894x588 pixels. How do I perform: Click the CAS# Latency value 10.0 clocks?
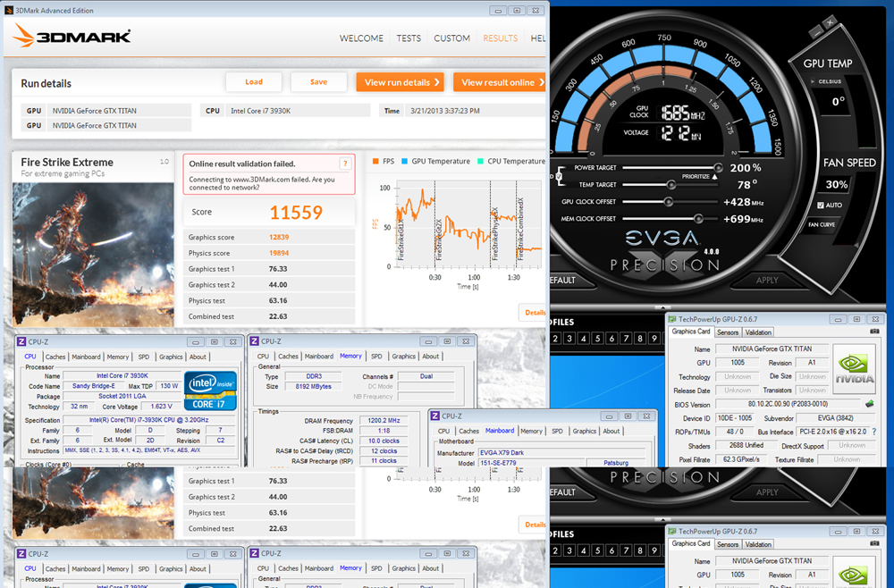384,441
